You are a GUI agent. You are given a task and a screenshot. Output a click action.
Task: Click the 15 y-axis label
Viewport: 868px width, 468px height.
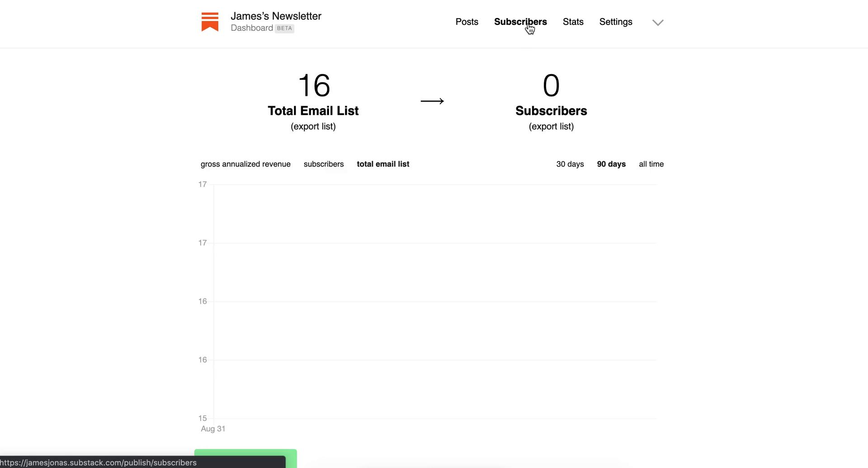coord(203,418)
